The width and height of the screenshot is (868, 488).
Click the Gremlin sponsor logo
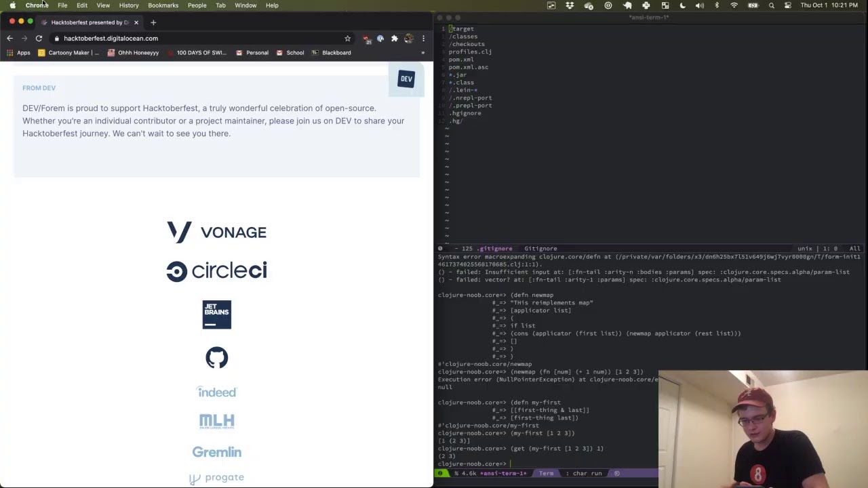point(216,452)
